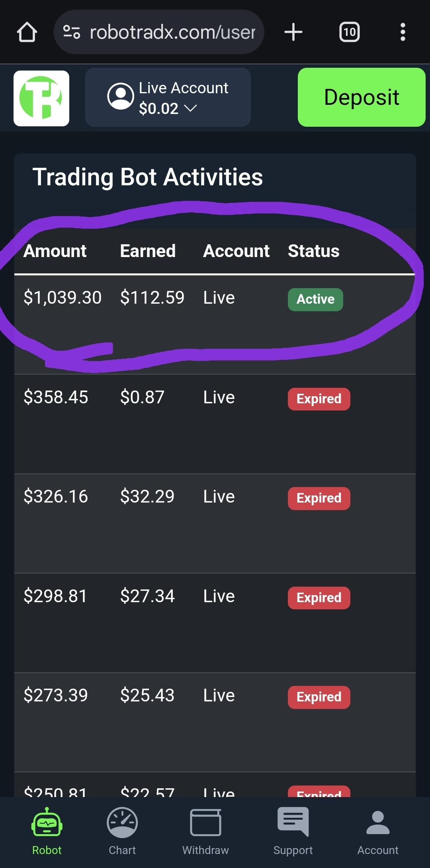The height and width of the screenshot is (868, 430).
Task: Switch to the Robot tab
Action: (x=47, y=832)
